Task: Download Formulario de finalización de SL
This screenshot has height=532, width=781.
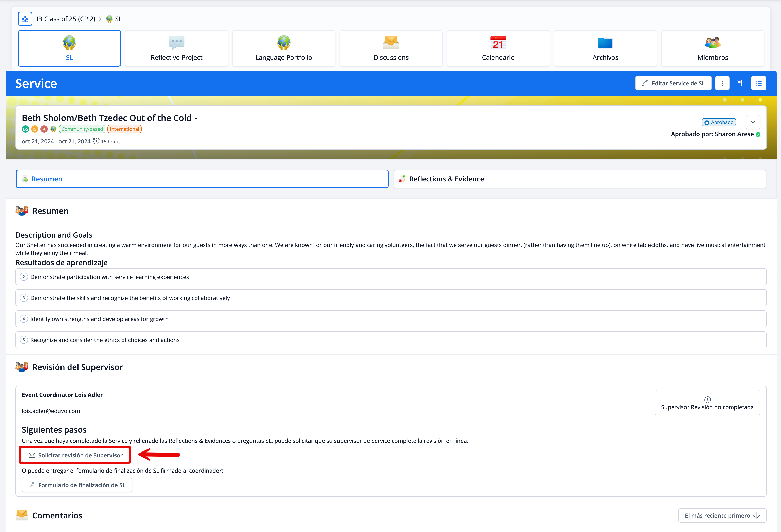Action: click(77, 485)
